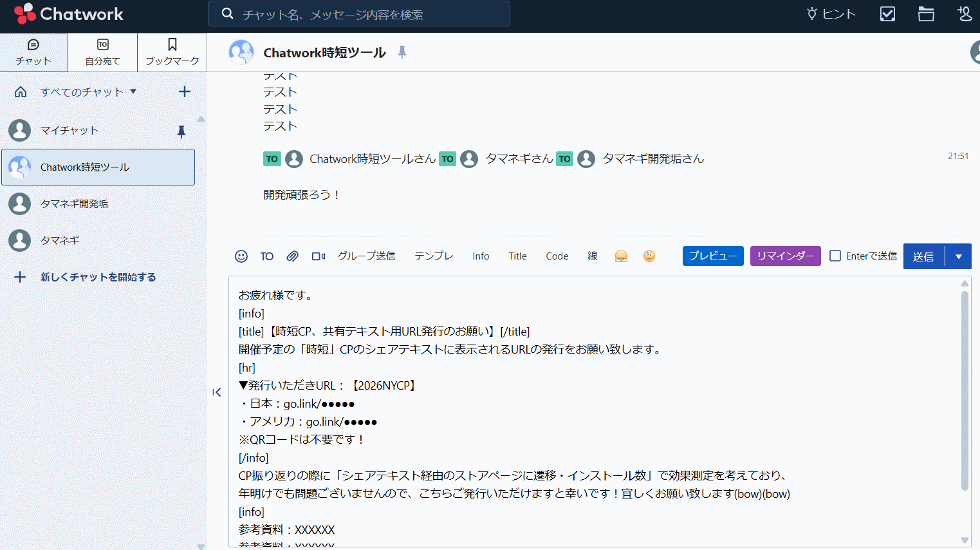Click タマネギさん mention avatar in message
Viewport: 980px width, 550px height.
469,158
